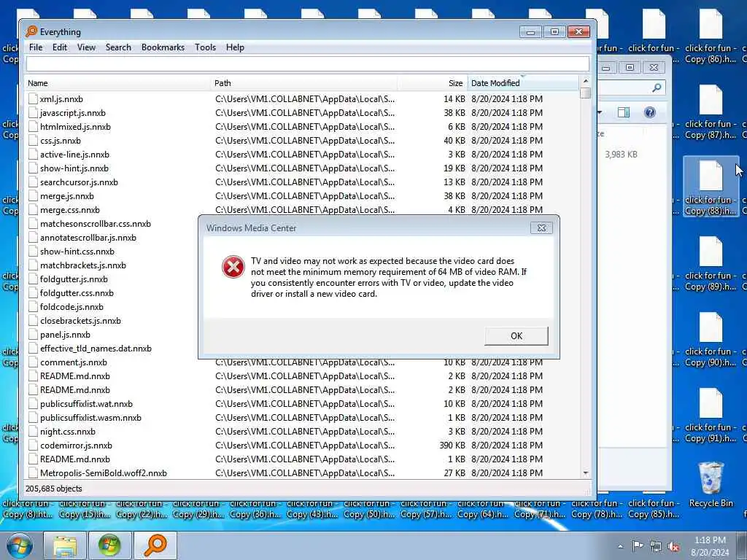747x560 pixels.
Task: Click effective_tld_names.dat.nnxb file name
Action: point(96,348)
